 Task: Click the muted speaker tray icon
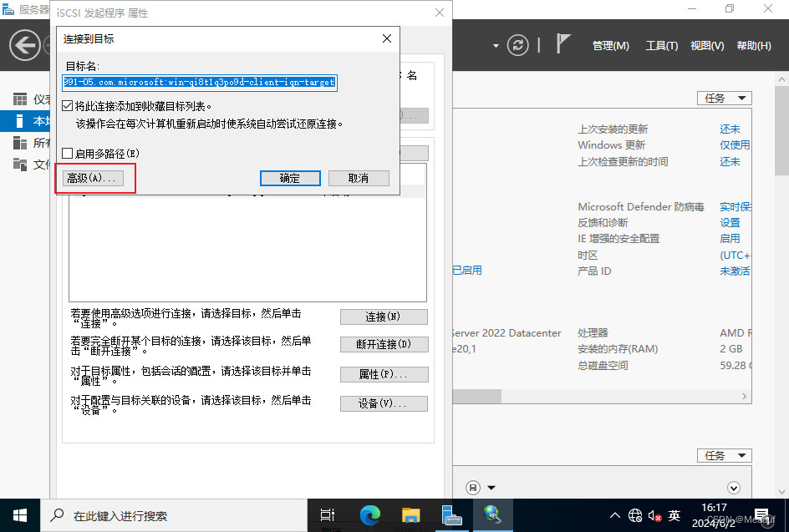coord(654,515)
